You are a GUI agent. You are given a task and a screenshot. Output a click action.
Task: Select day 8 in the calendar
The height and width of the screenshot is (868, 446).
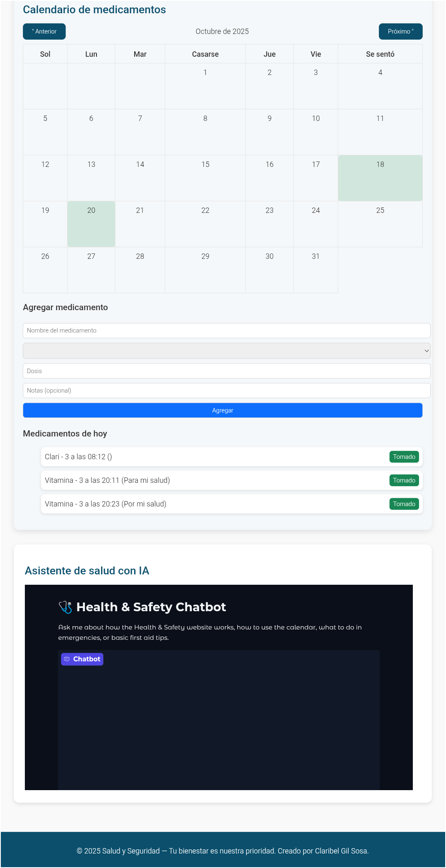coord(205,132)
